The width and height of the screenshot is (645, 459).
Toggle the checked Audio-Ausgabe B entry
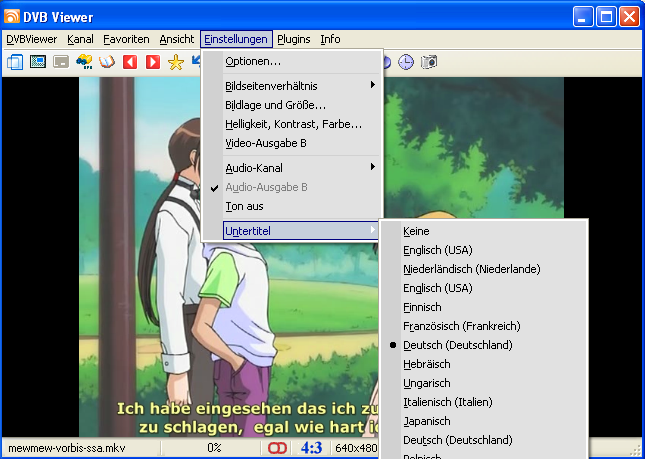click(265, 187)
